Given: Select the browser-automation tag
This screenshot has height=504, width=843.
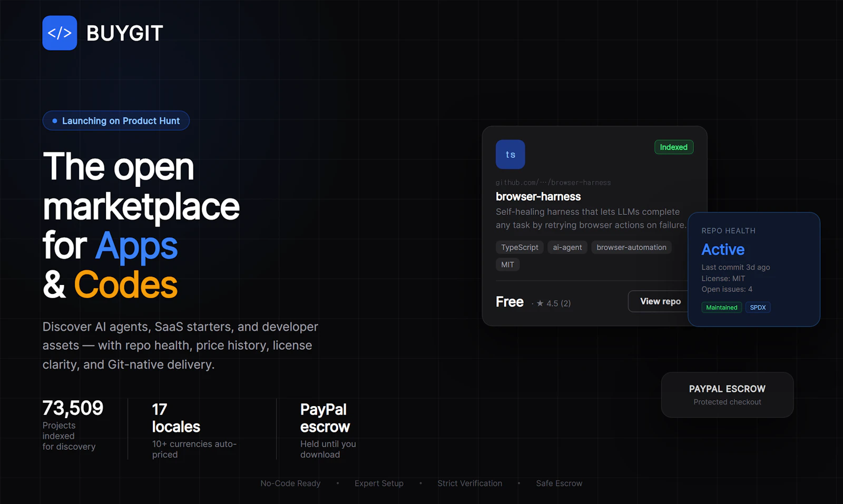Looking at the screenshot, I should [x=631, y=247].
